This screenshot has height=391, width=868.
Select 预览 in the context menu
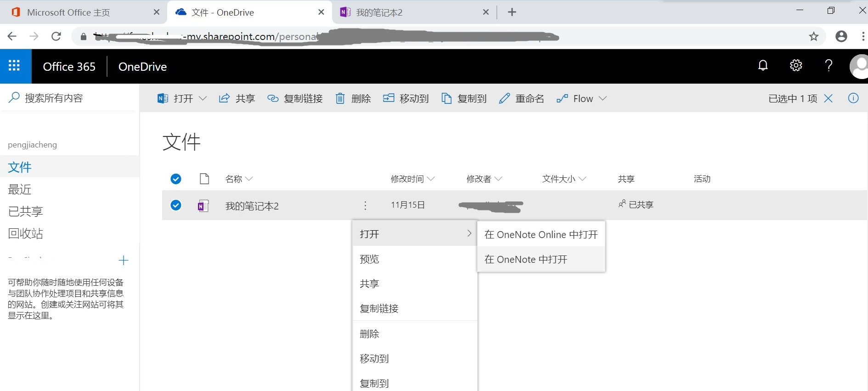coord(415,259)
